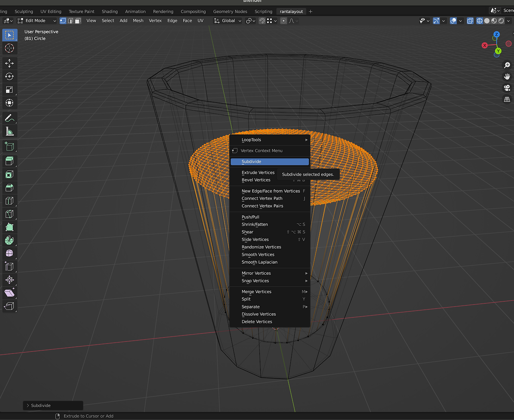Image resolution: width=514 pixels, height=420 pixels.
Task: Choose the Measure tool
Action: click(9, 131)
